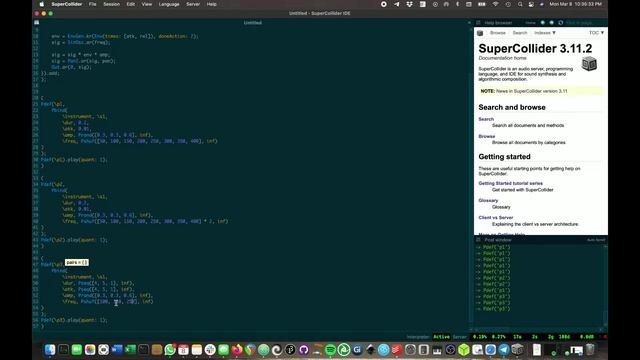Click the SuperCollider cube icon in the help toolbar
The height and width of the screenshot is (360, 640).
tap(480, 33)
